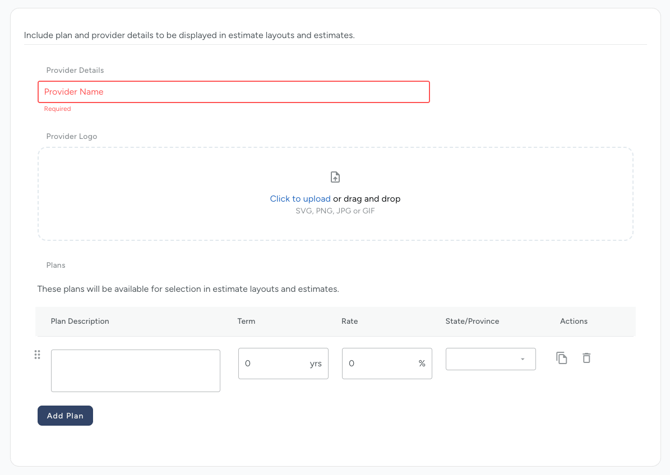Click the State/Province dropdown arrow

coord(522,359)
